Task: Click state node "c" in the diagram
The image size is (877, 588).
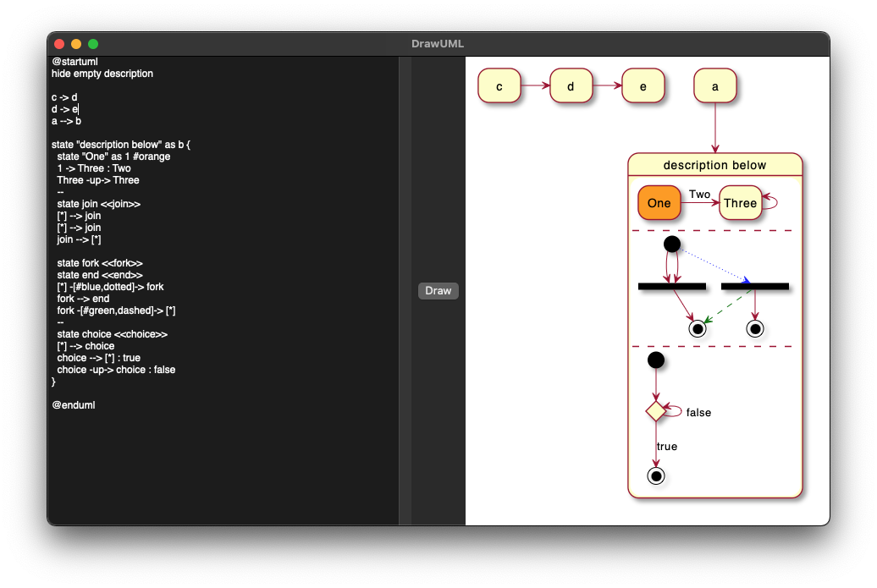Action: click(x=499, y=86)
